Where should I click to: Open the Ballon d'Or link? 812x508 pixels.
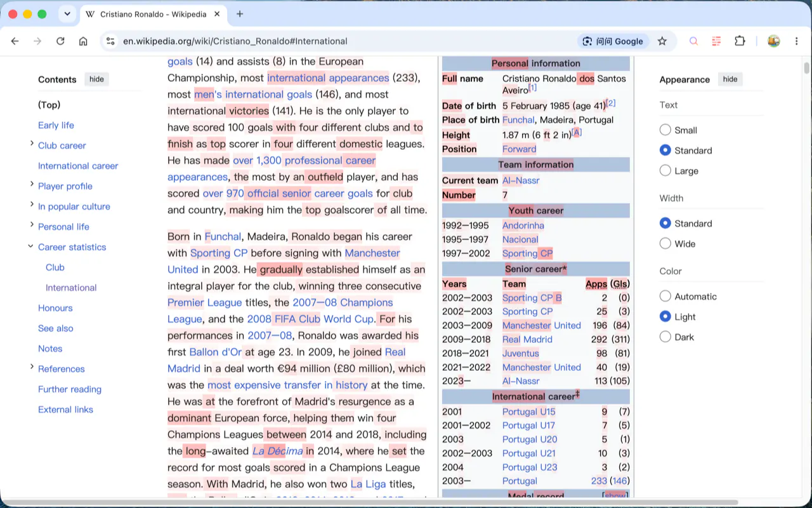215,352
